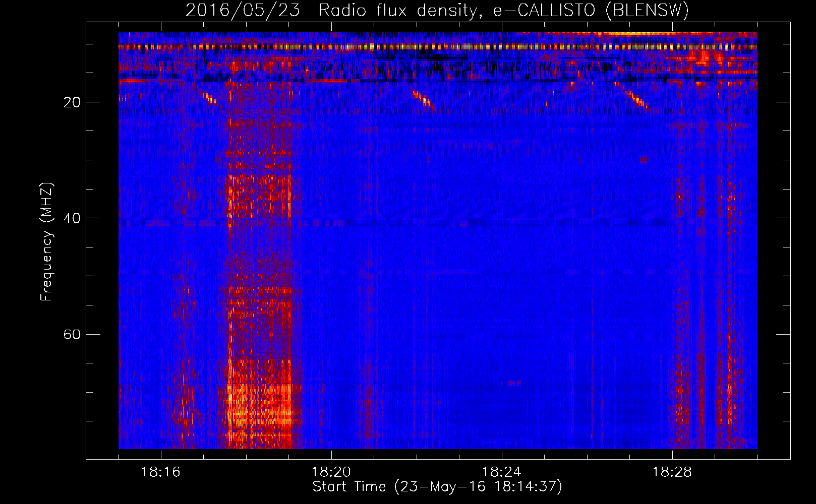Click the 18:28 time tick label
816x504 pixels.
pyautogui.click(x=672, y=472)
